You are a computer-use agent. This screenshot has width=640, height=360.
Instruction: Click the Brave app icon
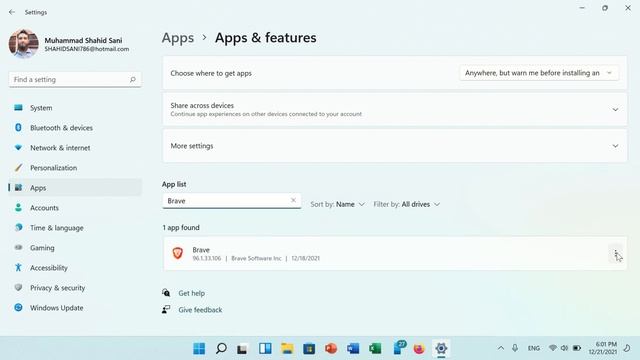(178, 253)
